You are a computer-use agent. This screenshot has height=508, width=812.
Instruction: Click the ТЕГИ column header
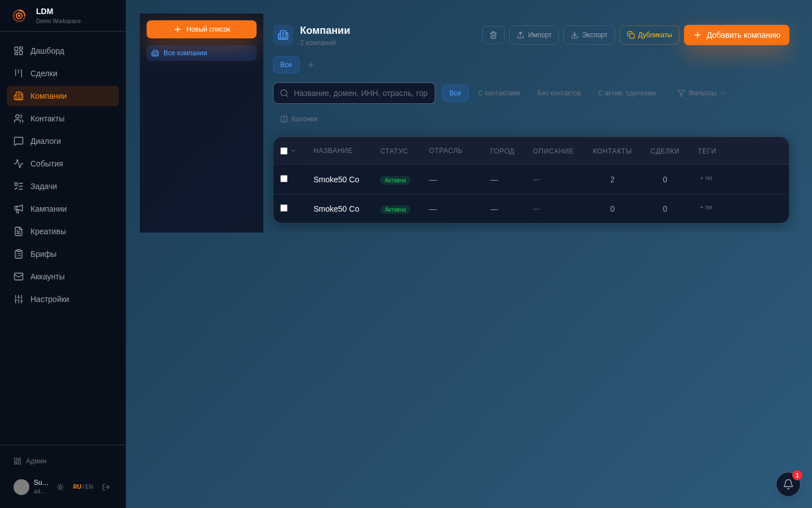tap(707, 151)
